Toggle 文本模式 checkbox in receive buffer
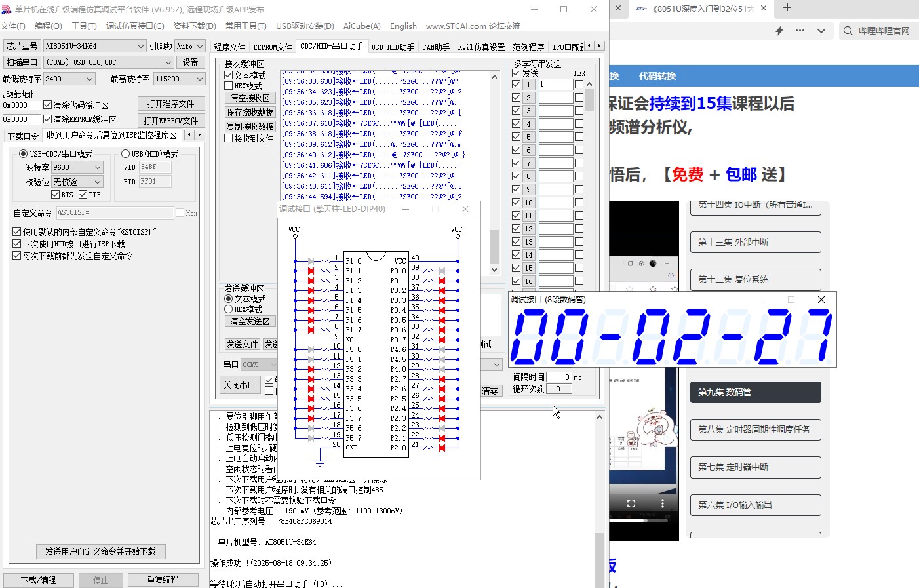This screenshot has width=919, height=588. tap(229, 75)
